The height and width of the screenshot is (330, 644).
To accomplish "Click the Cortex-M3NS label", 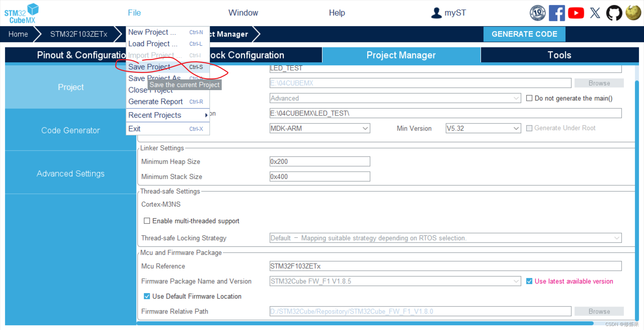I will point(161,204).
